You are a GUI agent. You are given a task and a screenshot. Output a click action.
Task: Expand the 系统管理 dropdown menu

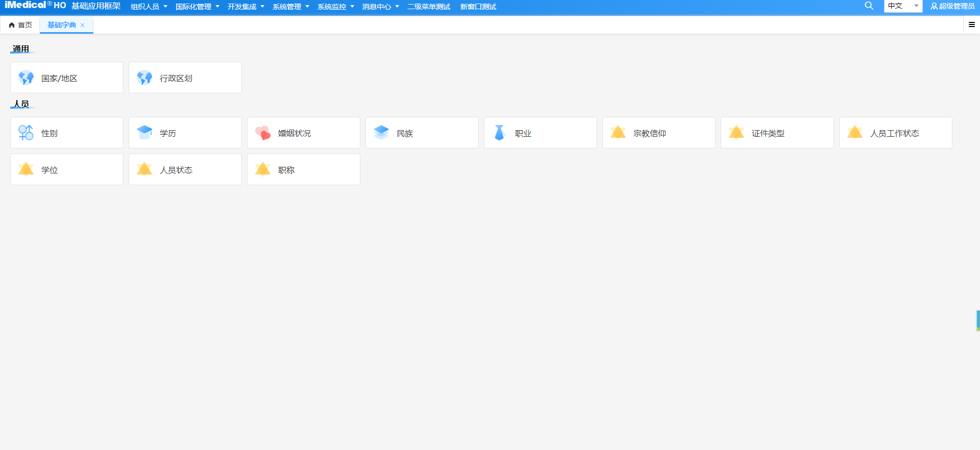coord(290,7)
